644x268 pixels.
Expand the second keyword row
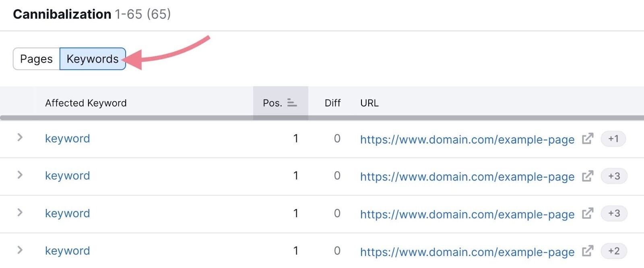(20, 175)
